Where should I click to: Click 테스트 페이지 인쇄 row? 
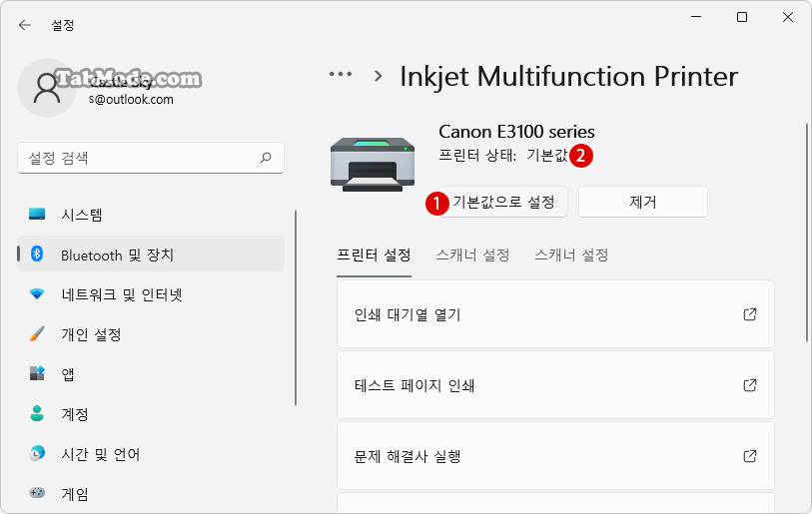coord(555,385)
